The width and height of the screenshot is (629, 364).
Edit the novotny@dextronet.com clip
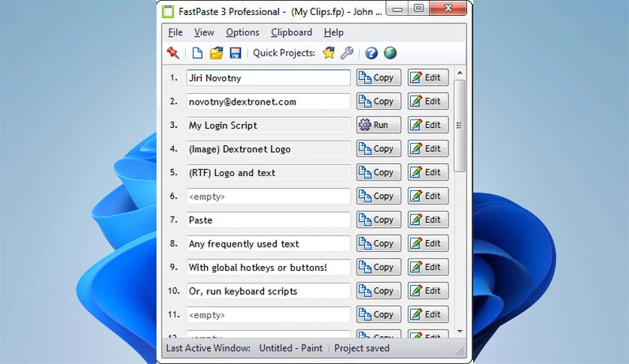click(x=428, y=101)
